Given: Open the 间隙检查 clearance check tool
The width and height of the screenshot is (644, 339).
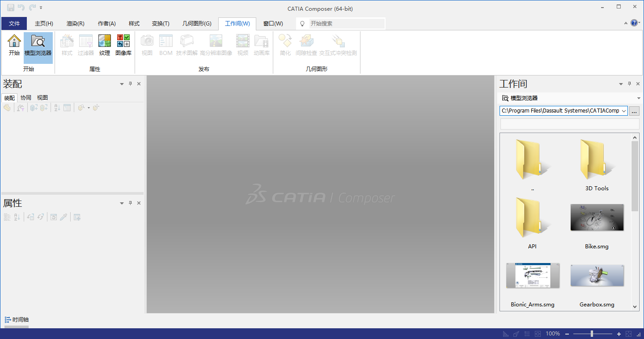Looking at the screenshot, I should click(306, 46).
